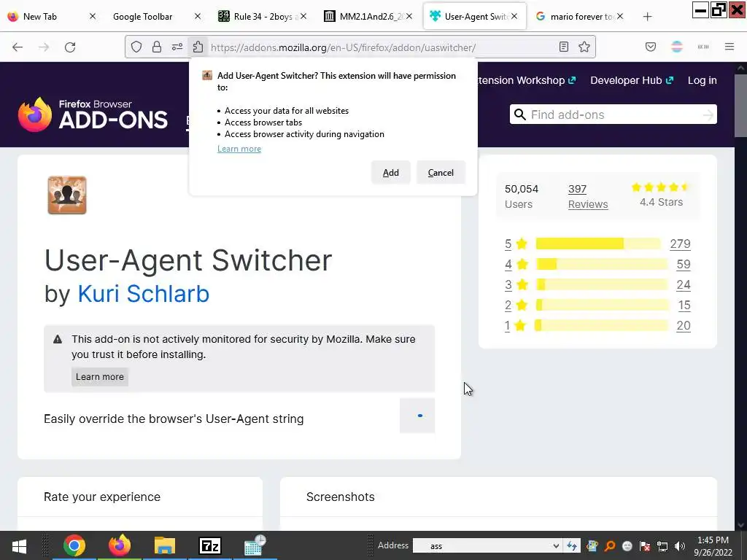Screen dimensions: 747x560
Task: Go back with the browser back arrow
Action: pos(18,47)
